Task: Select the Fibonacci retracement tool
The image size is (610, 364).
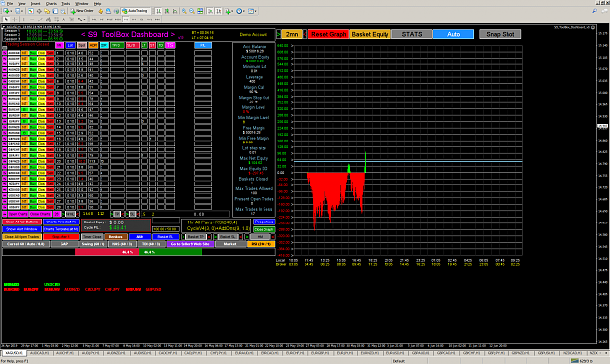Action: [56, 20]
